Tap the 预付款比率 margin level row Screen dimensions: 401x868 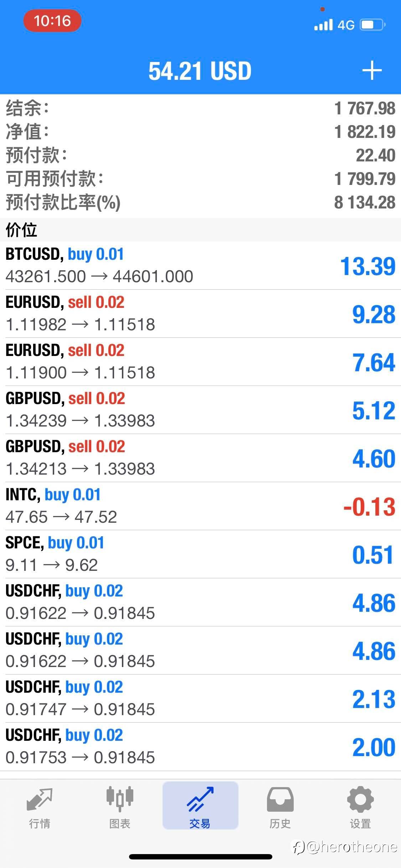coord(200,202)
